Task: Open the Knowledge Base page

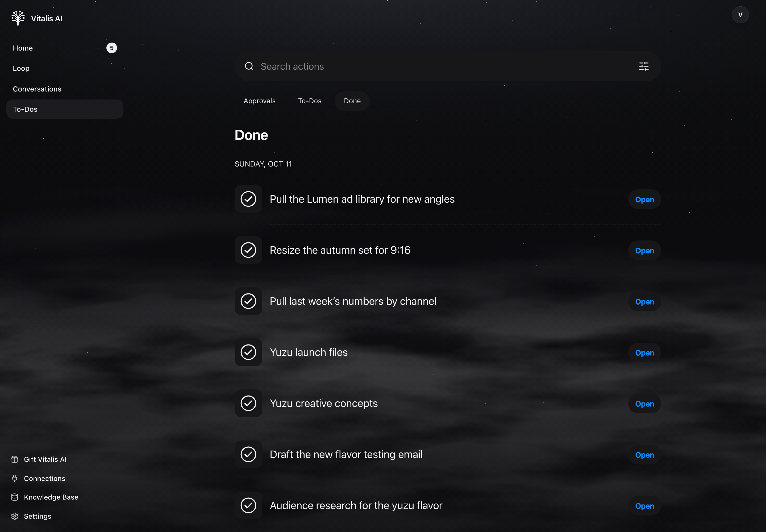Action: 51,497
